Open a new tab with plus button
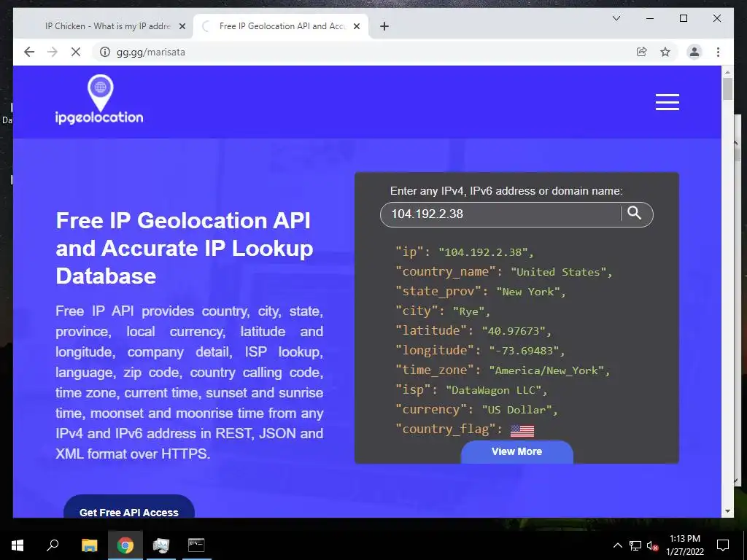The image size is (747, 560). click(x=384, y=26)
